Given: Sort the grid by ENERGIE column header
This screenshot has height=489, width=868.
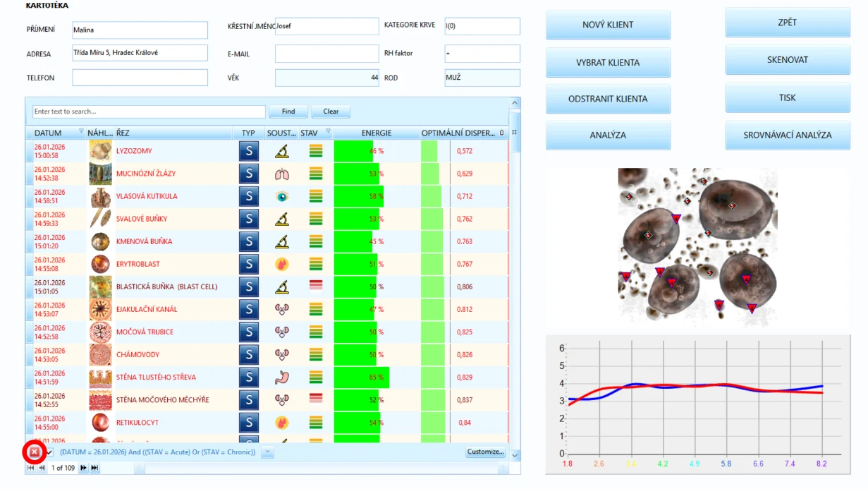Looking at the screenshot, I should point(377,133).
